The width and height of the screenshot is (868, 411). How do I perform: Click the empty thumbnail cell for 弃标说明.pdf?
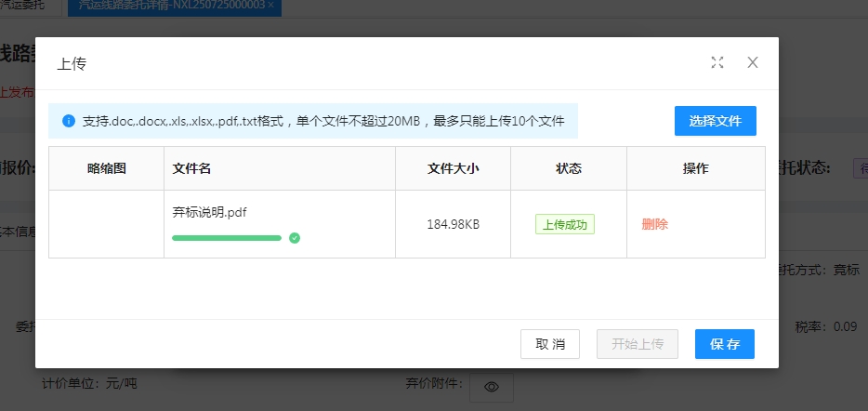(x=106, y=224)
